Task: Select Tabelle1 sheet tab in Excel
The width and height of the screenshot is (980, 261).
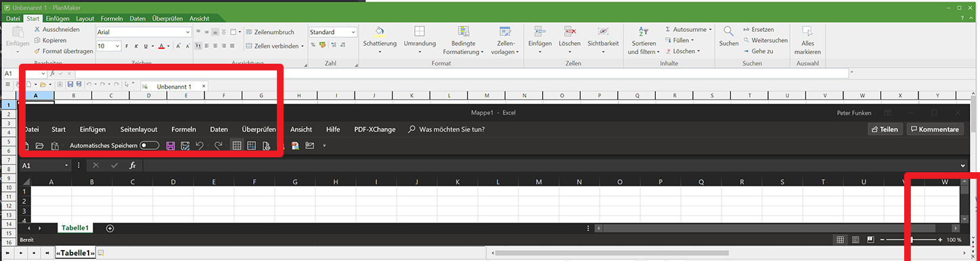Action: pos(75,228)
